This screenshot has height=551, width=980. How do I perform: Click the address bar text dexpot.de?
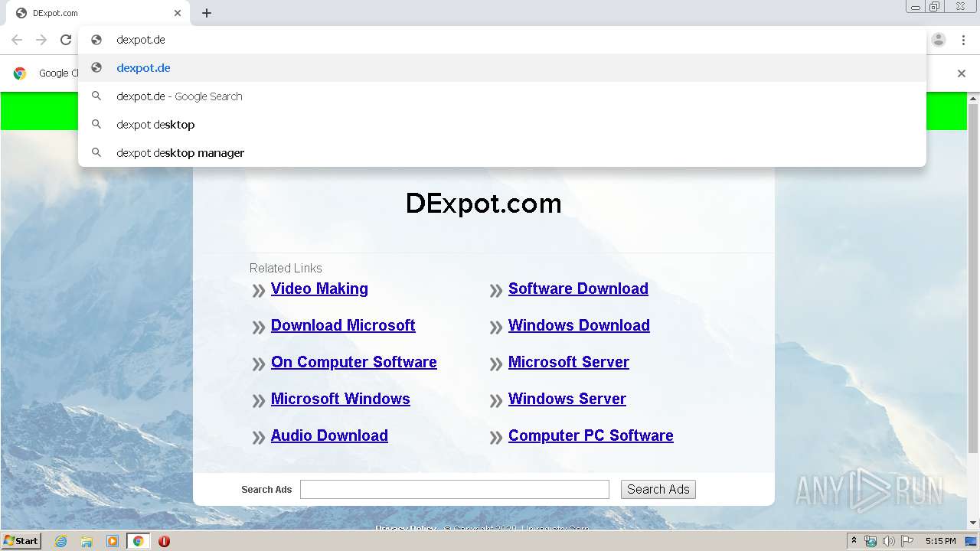(141, 40)
